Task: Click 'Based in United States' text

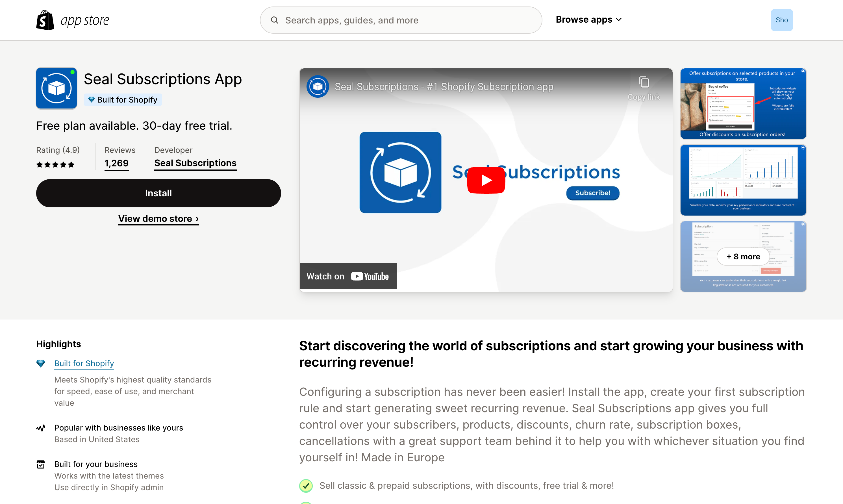Action: [97, 440]
